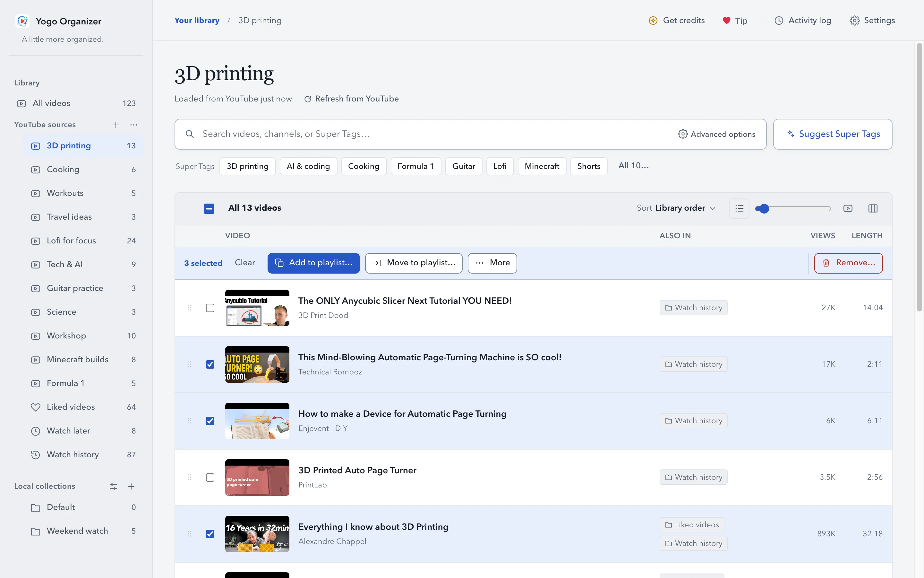Add a new local collection with plus icon

point(131,486)
